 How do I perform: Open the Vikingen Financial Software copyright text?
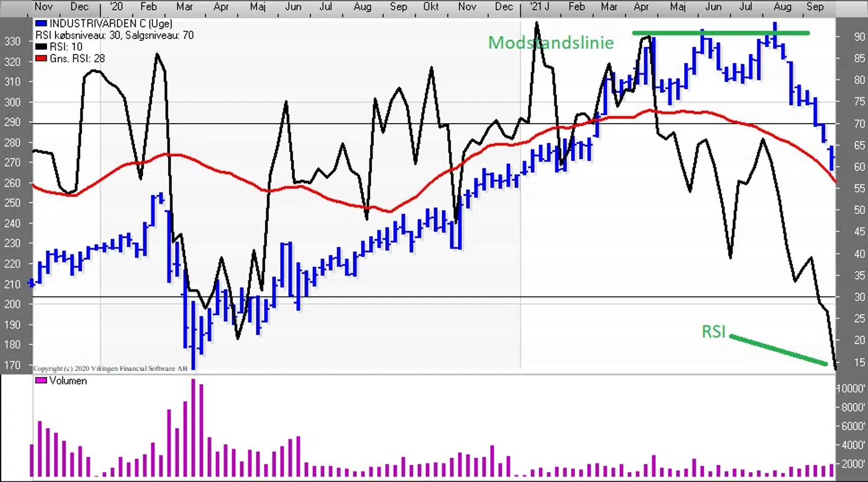110,368
